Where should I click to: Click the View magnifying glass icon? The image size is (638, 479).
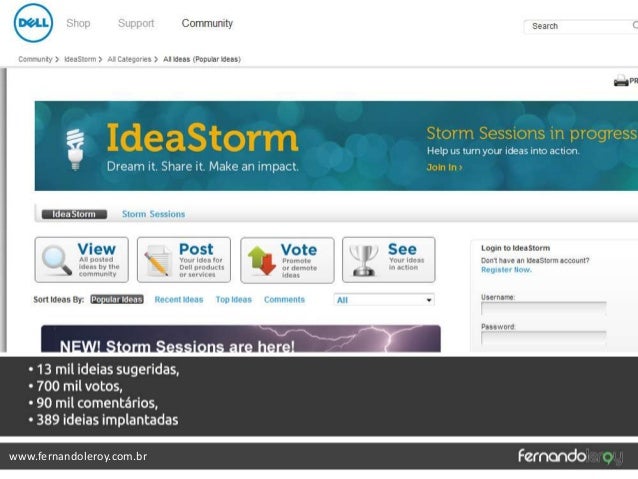[57, 260]
